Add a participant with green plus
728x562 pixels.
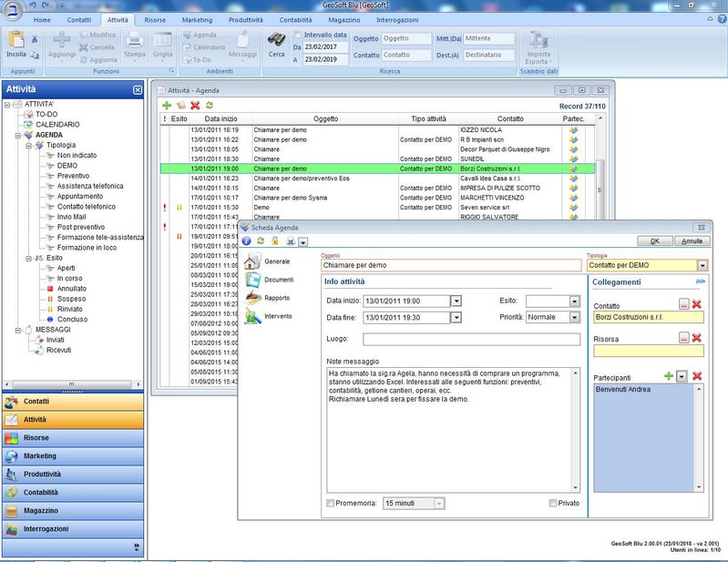pyautogui.click(x=669, y=376)
